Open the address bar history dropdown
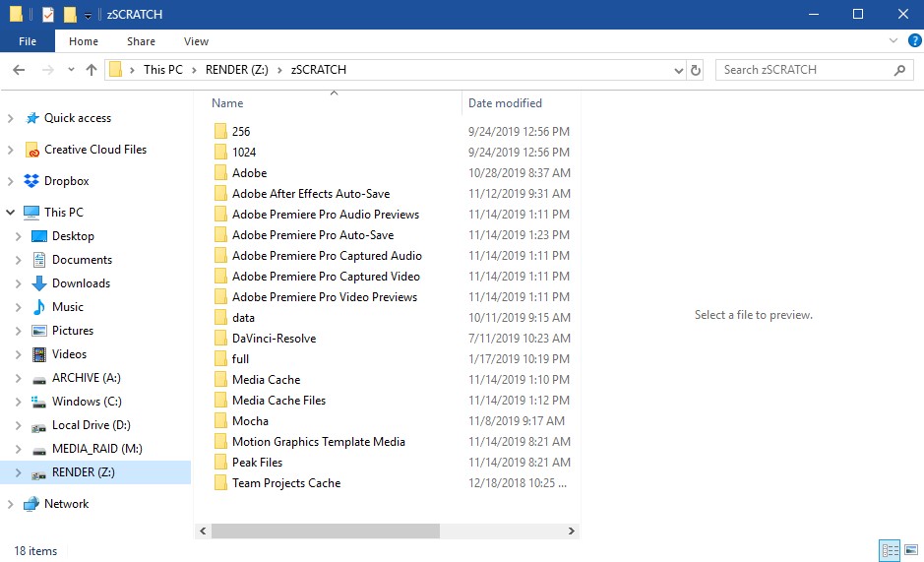This screenshot has height=562, width=924. tap(678, 70)
